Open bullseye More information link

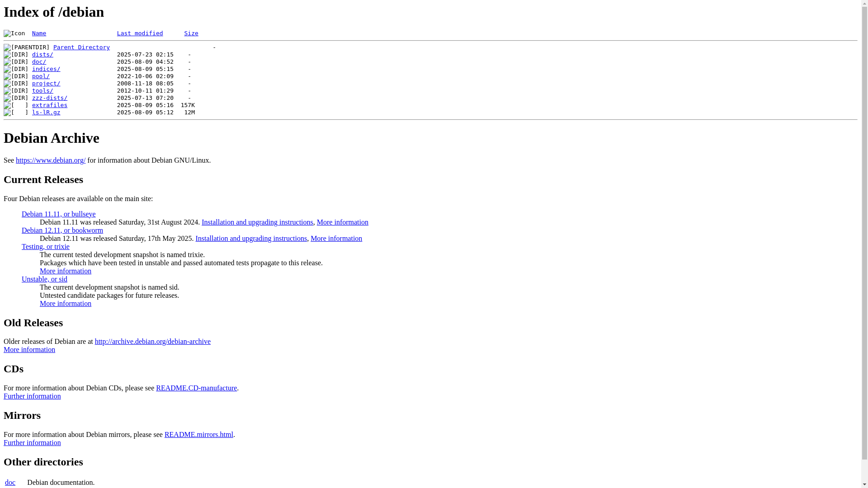343,222
